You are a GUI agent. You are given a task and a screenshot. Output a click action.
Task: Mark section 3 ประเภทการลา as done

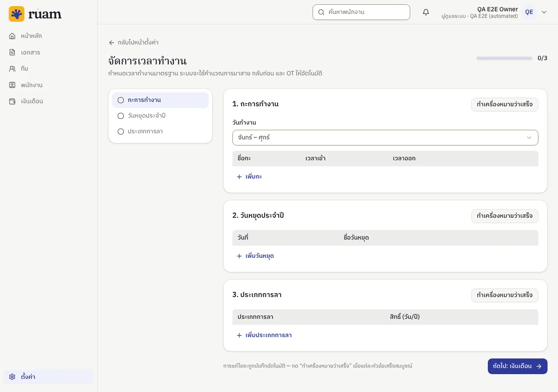coord(505,295)
